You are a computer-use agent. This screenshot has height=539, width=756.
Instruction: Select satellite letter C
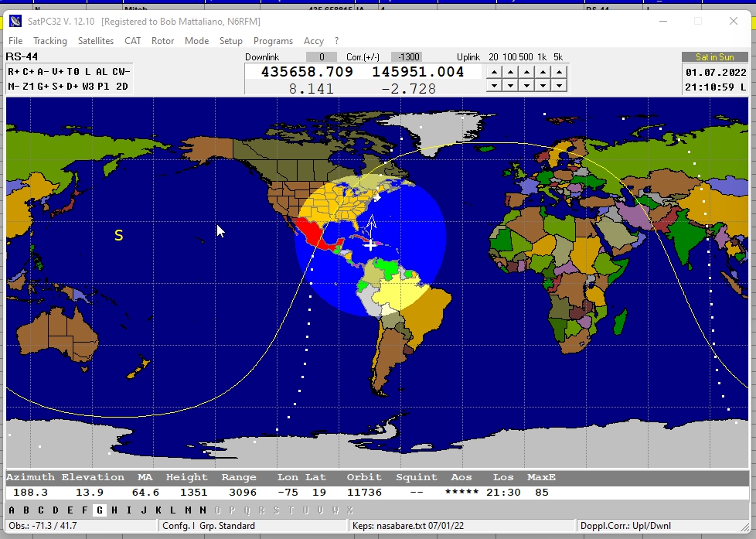click(x=40, y=510)
